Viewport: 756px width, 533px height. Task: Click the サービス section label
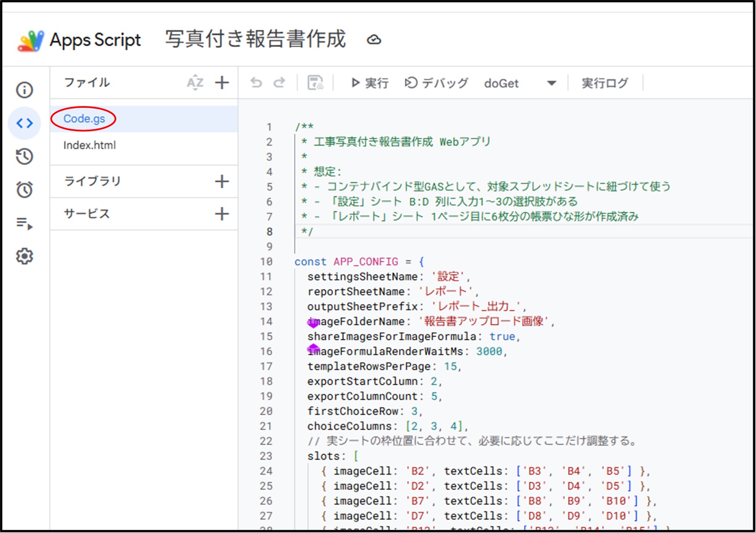point(87,214)
